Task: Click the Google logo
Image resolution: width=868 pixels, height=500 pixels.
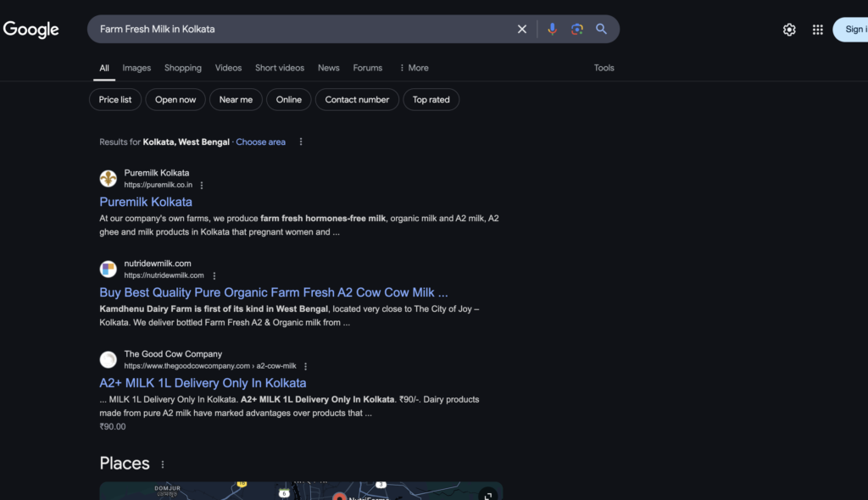Action: (x=31, y=30)
